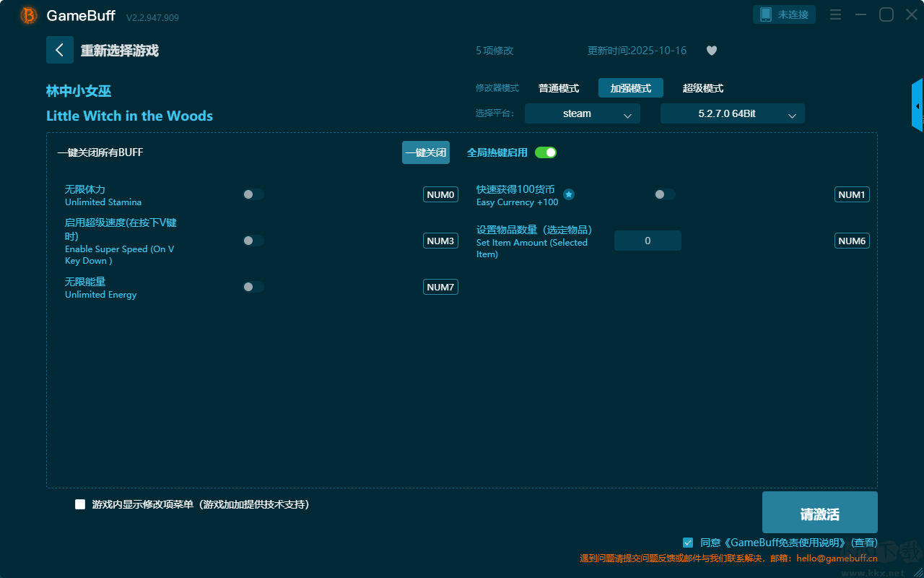The image size is (924, 578).
Task: Click the V2.2.947.909 version text
Action: [152, 17]
